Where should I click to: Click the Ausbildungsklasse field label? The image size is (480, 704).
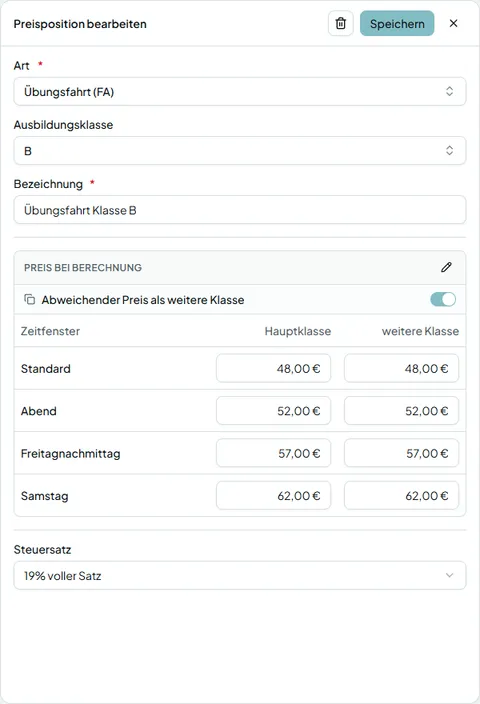(63, 125)
